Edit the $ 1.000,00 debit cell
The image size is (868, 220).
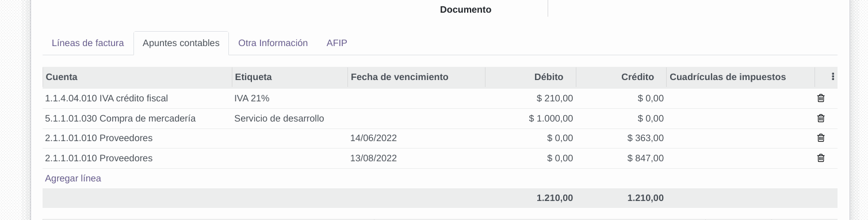tap(530, 119)
